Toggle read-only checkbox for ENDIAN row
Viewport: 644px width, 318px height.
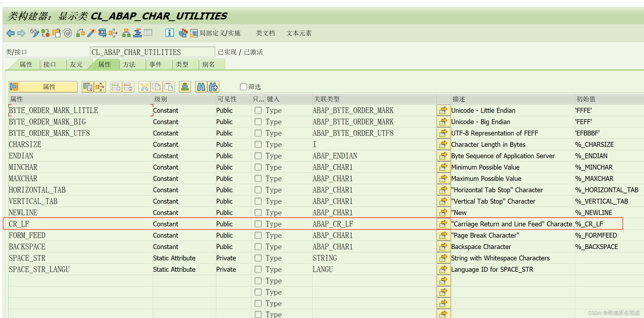pyautogui.click(x=258, y=156)
